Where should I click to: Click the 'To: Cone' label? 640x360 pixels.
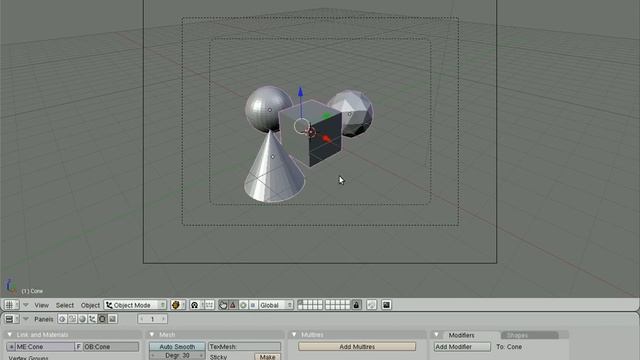pyautogui.click(x=509, y=347)
